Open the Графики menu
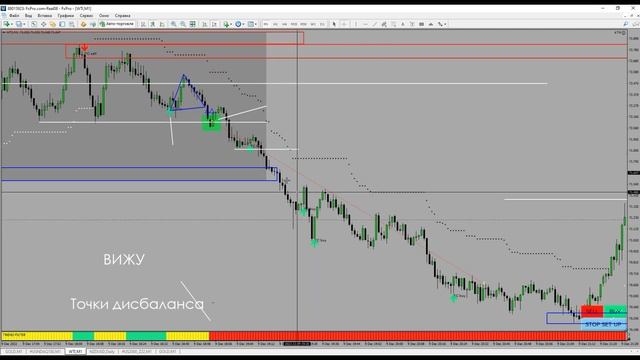 point(66,16)
